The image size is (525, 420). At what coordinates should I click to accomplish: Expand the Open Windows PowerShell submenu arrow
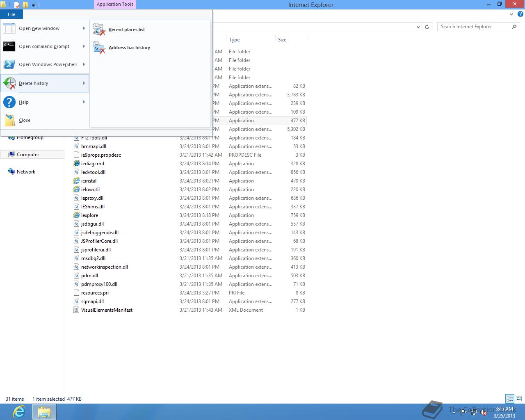[84, 64]
